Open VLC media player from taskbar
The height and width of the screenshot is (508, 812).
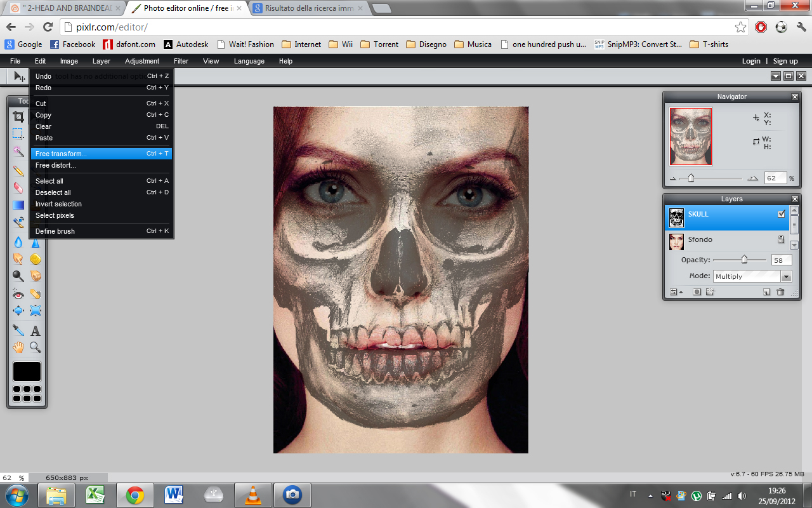[253, 495]
